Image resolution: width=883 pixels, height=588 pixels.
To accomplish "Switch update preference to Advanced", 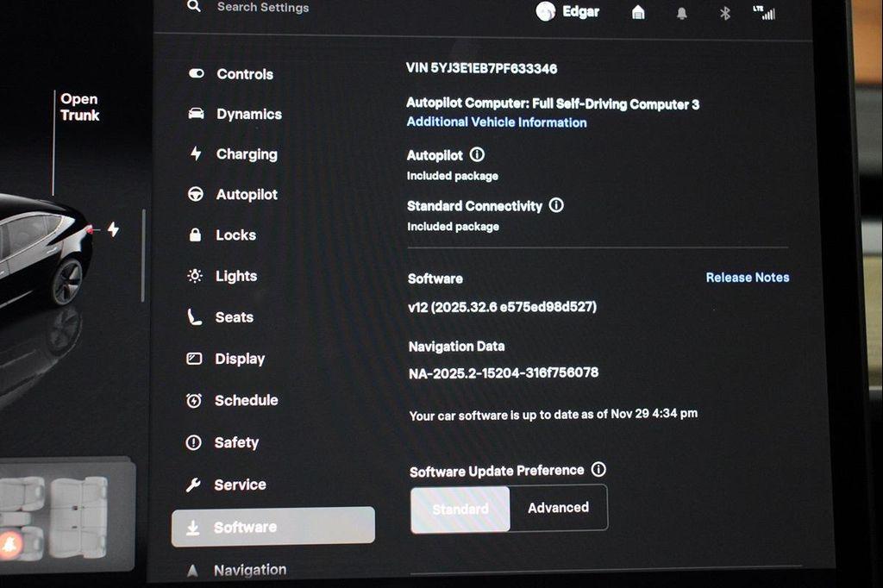I will click(x=558, y=508).
